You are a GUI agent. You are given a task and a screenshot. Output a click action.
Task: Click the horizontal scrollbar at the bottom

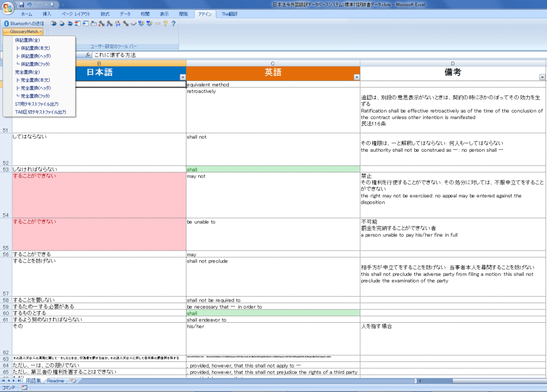pyautogui.click(x=479, y=381)
